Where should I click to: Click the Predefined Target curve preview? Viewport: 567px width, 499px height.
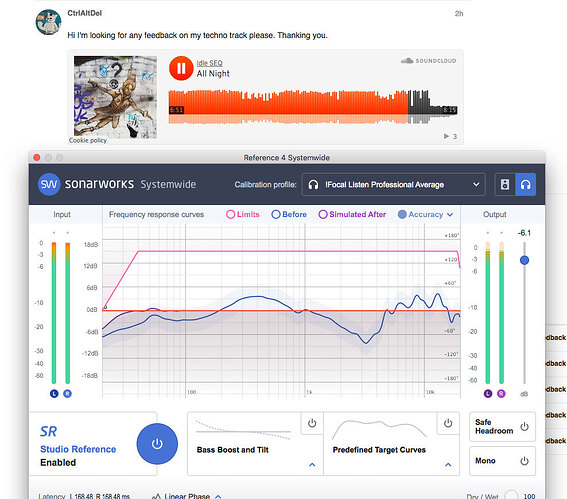[379, 430]
